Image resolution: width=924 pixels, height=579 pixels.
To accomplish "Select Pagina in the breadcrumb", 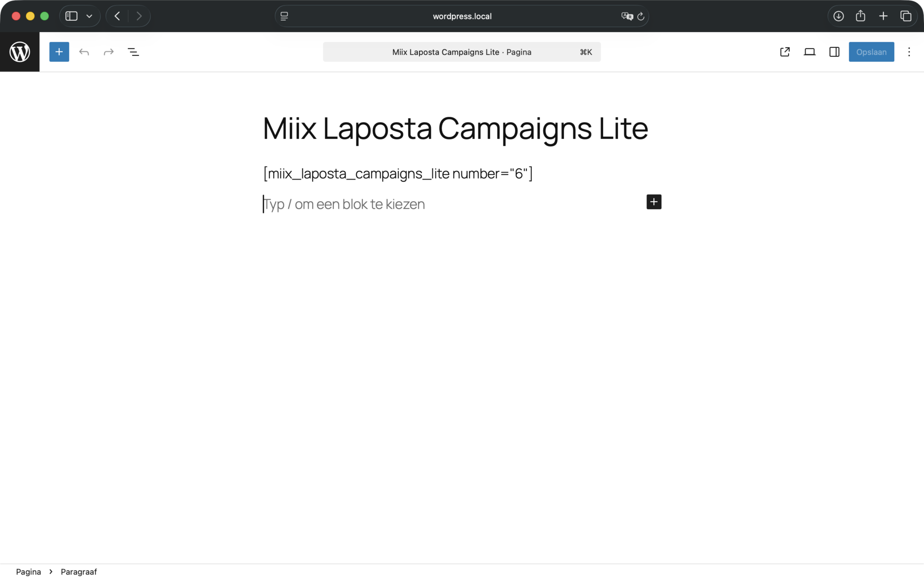I will 28,572.
